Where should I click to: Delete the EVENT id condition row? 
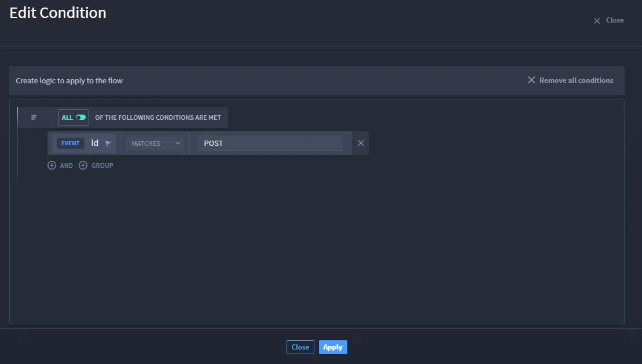pyautogui.click(x=361, y=143)
